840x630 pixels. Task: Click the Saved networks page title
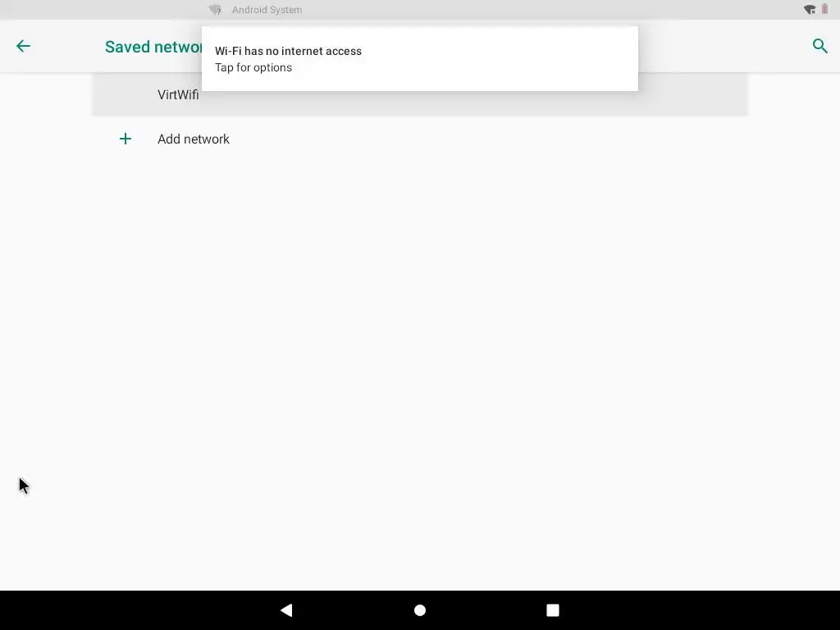pyautogui.click(x=153, y=47)
